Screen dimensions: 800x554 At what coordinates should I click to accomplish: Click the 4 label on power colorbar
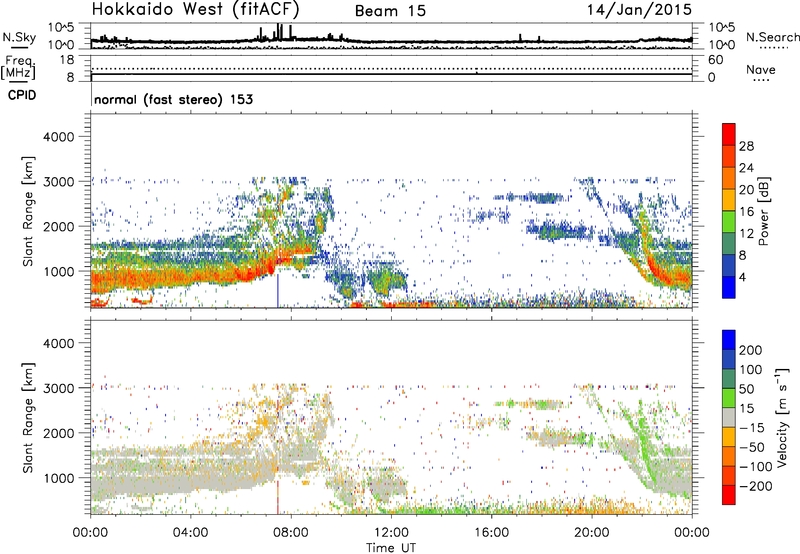tap(742, 277)
